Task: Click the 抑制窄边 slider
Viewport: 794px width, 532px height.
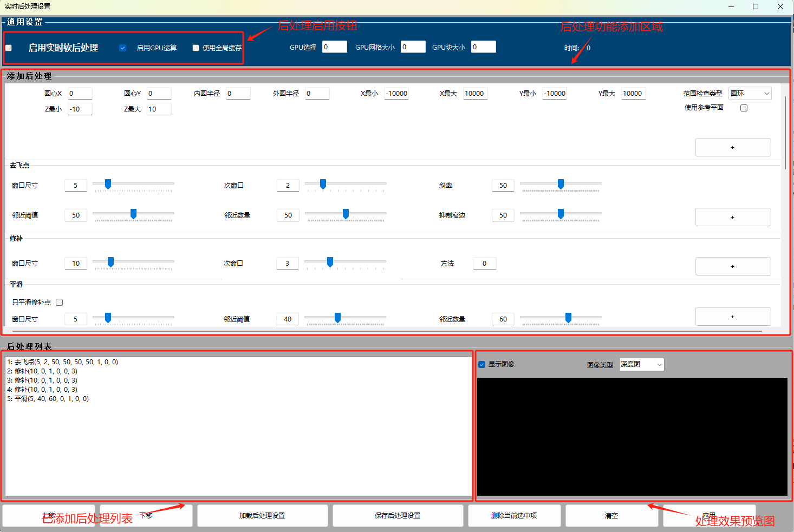Action: pos(561,215)
